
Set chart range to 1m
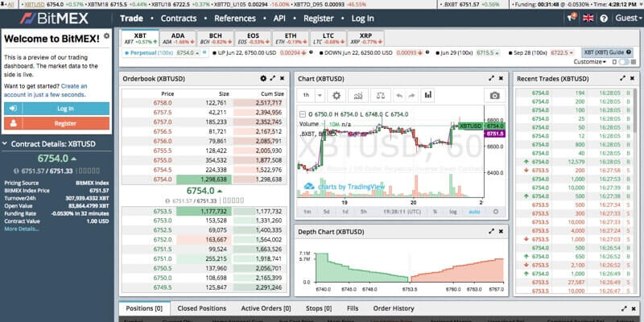click(307, 212)
